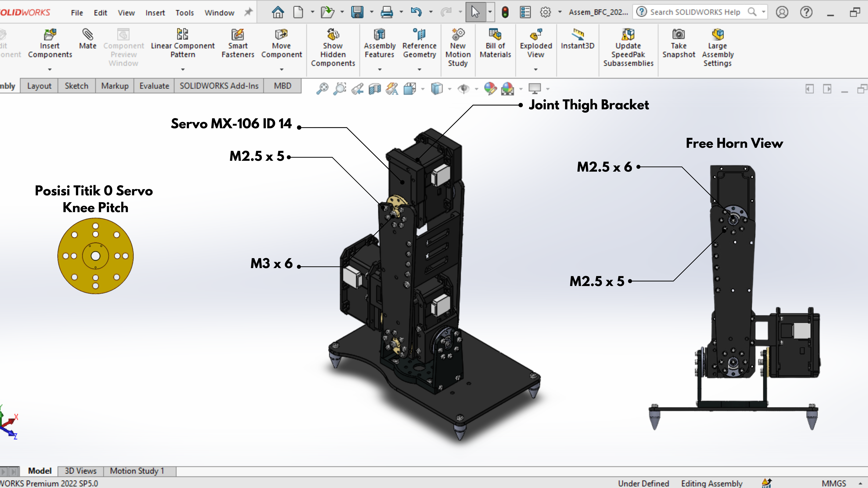868x488 pixels.
Task: Open the Help question mark icon
Action: coord(806,12)
